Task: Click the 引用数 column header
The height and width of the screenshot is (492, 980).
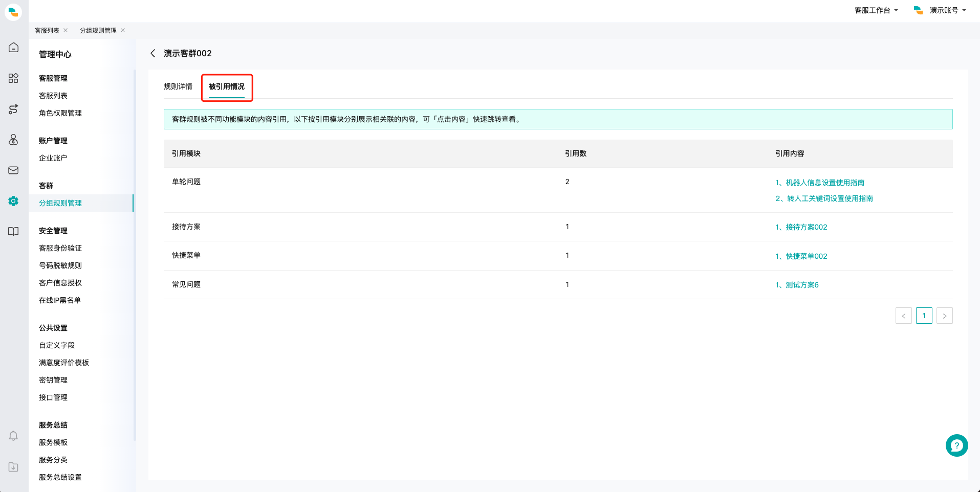Action: pos(576,153)
